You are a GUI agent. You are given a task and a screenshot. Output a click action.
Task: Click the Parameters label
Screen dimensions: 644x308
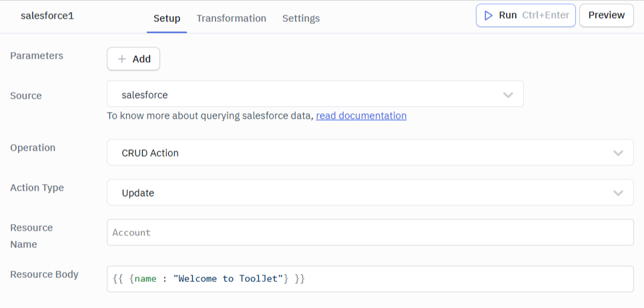37,56
